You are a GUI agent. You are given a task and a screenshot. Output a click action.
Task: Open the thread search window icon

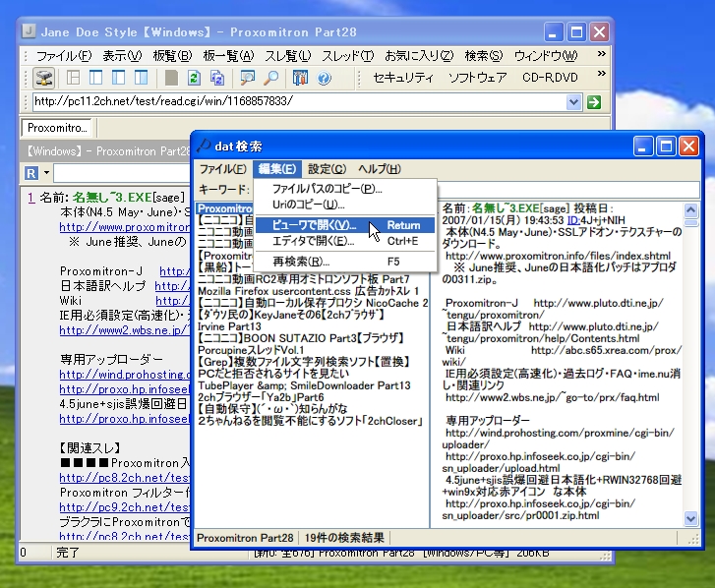[x=247, y=78]
